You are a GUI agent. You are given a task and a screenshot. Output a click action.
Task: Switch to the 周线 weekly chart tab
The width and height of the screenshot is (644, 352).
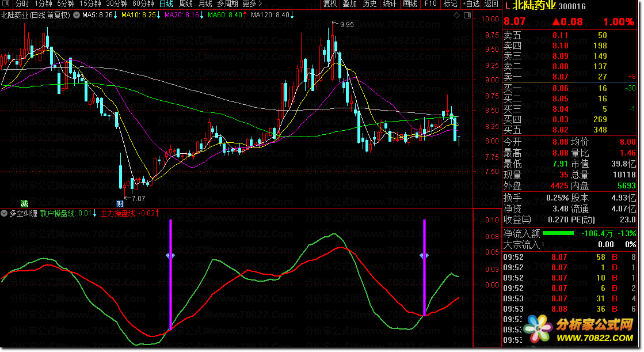tap(186, 3)
